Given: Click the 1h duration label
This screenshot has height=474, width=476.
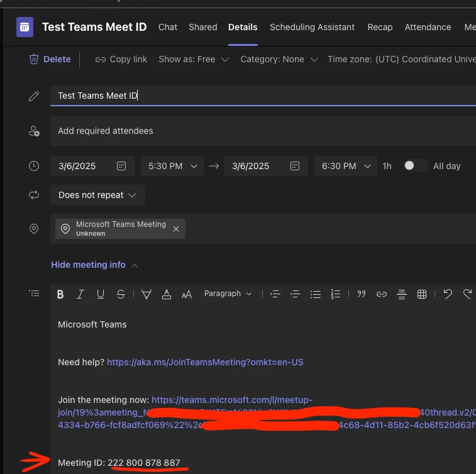Looking at the screenshot, I should click(x=387, y=166).
